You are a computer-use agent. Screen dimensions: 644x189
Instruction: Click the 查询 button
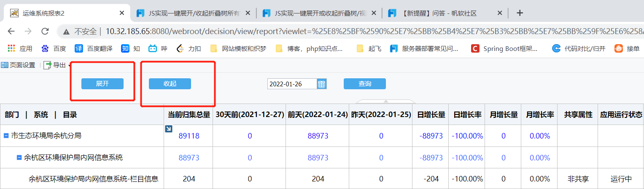365,84
